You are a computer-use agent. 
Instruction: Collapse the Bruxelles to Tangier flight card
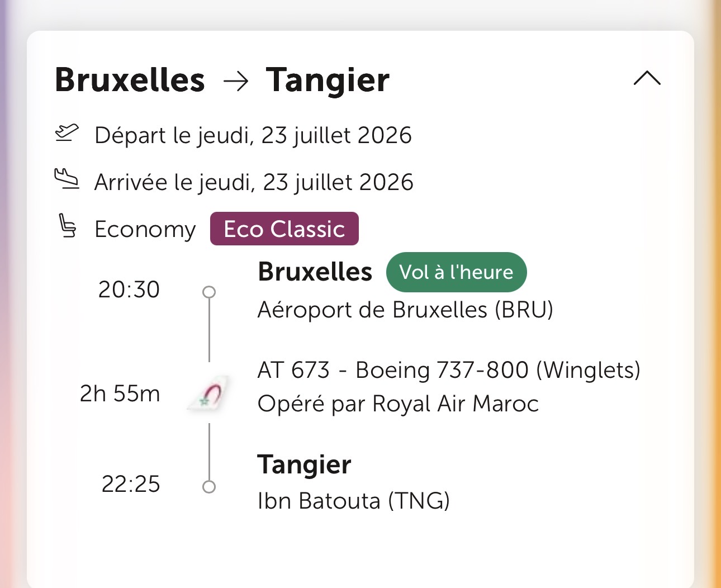(647, 78)
